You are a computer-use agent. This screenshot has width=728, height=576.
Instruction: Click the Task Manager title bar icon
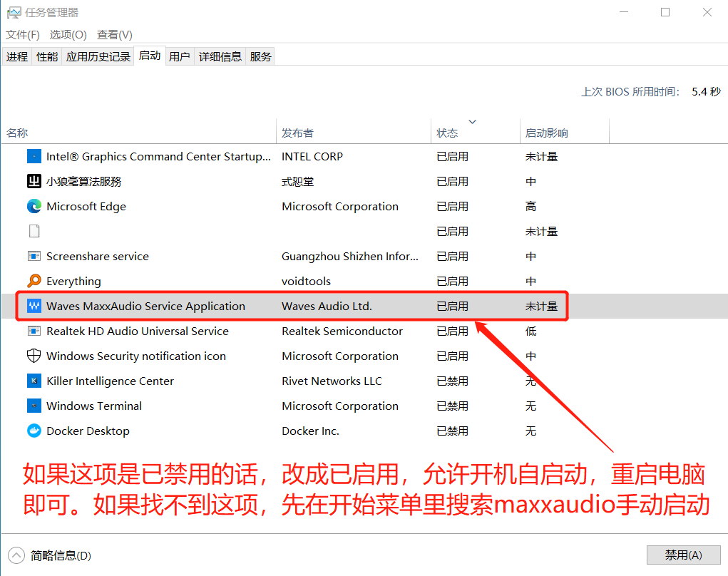point(14,13)
